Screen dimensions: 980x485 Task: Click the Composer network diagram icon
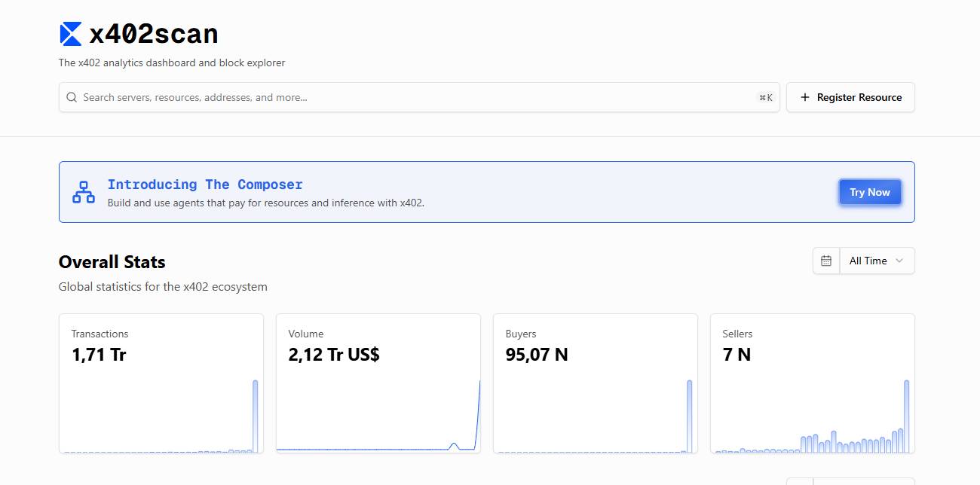click(x=84, y=192)
